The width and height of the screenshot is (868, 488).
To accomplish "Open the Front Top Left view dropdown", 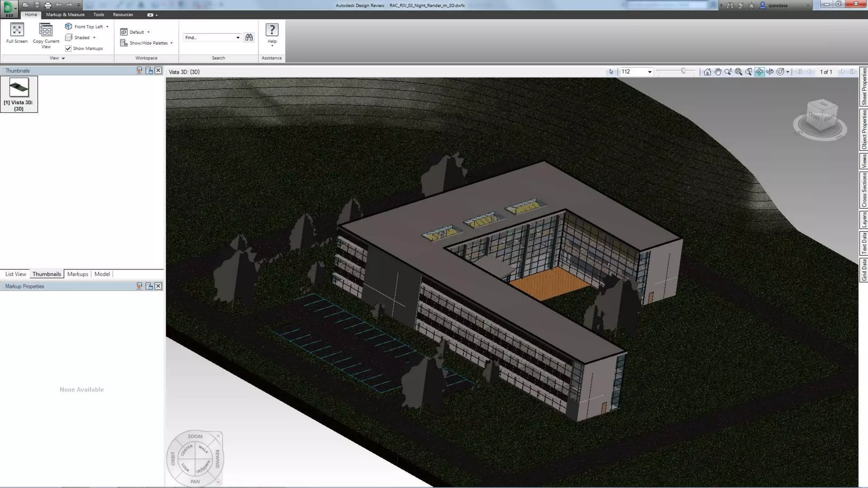I will [x=107, y=26].
